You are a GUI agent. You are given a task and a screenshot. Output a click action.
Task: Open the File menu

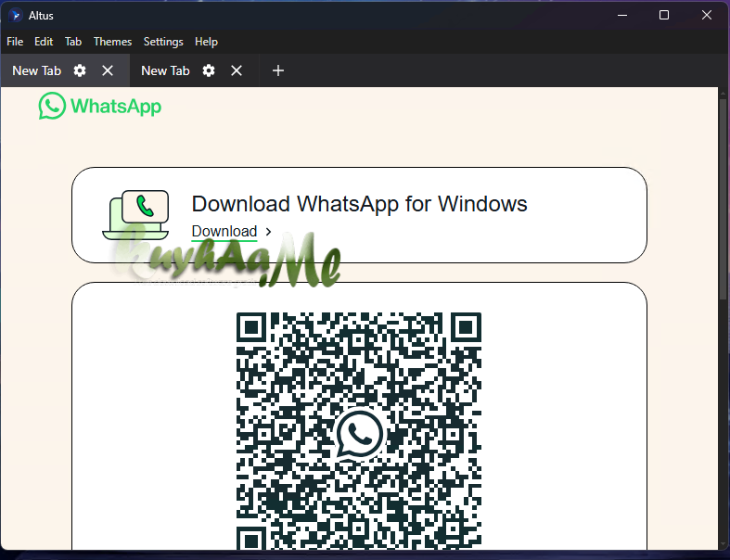tap(15, 42)
